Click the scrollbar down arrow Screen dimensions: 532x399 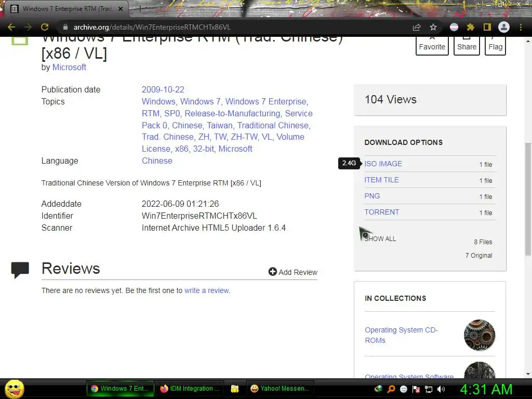528,374
